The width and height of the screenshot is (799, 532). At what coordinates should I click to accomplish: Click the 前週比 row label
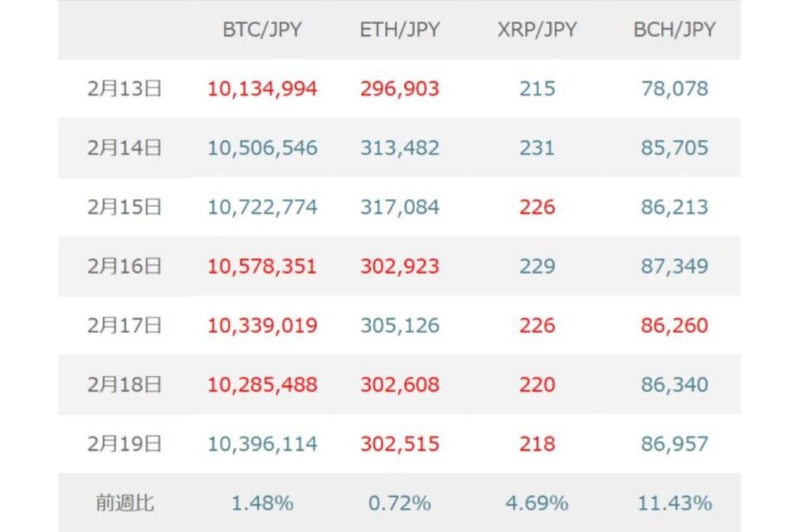[x=125, y=503]
